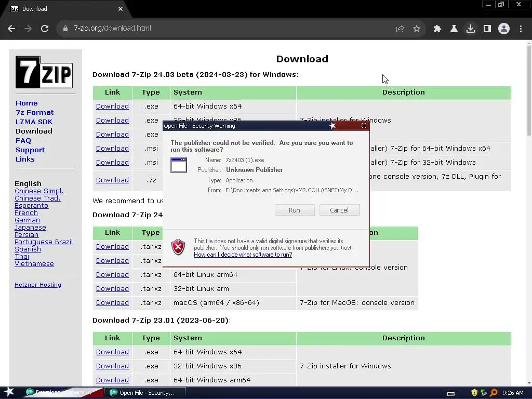Download macOS tar.xz console version
This screenshot has height=399, width=532.
tap(112, 303)
